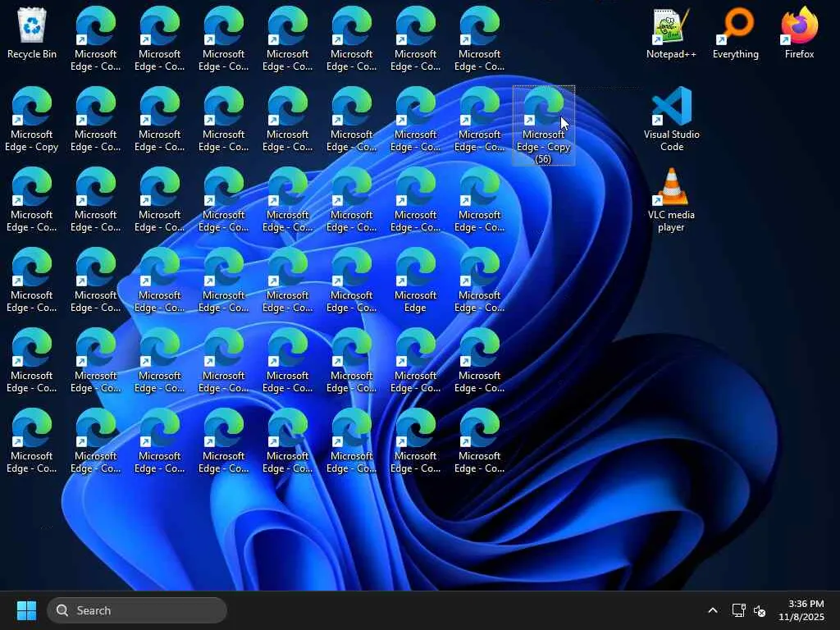840x630 pixels.
Task: Open the muted volume tray icon
Action: (x=760, y=610)
